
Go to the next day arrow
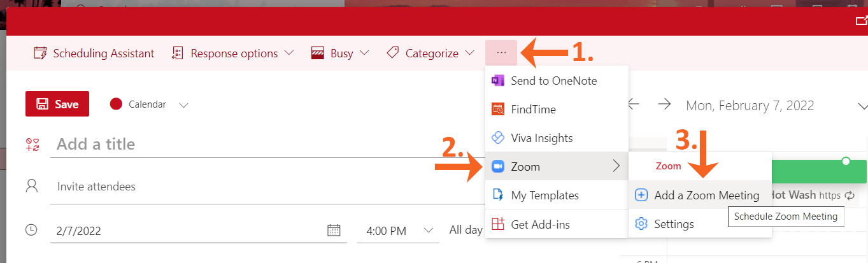(664, 104)
